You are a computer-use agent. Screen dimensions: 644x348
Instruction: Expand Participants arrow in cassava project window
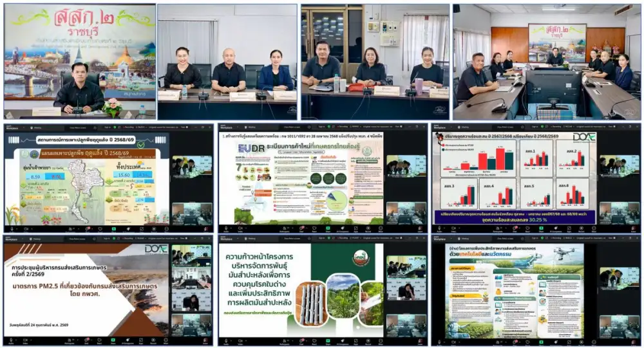292,341
